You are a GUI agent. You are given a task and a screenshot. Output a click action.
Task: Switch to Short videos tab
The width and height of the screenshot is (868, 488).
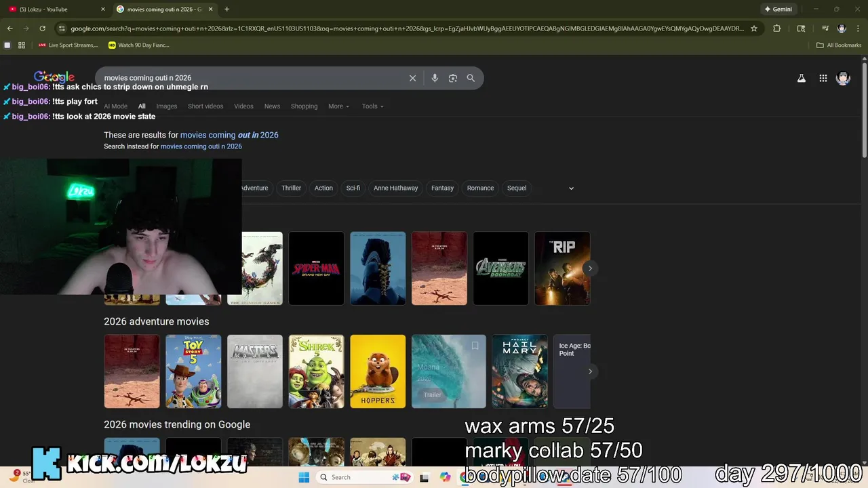(205, 106)
